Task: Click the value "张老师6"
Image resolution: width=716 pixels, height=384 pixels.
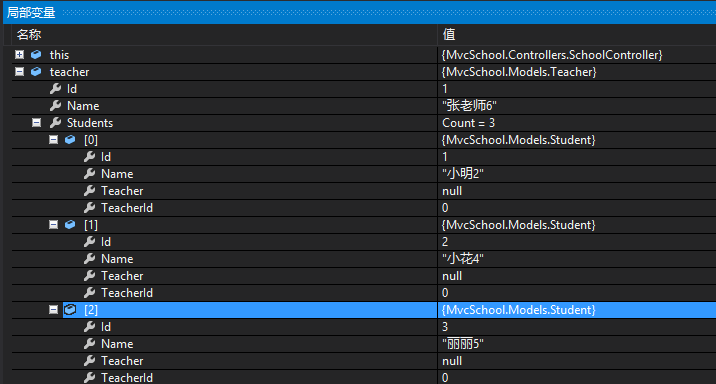Action: [x=469, y=106]
